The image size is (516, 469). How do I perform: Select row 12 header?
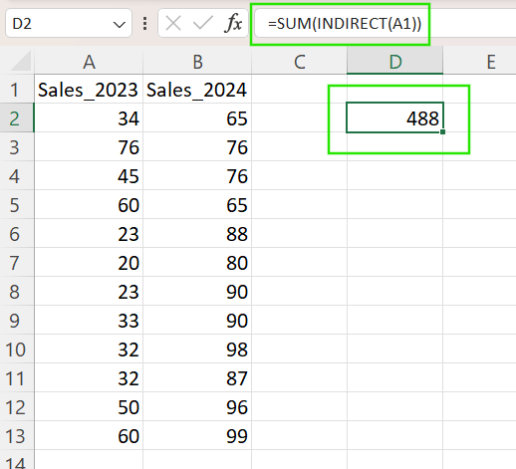[17, 407]
